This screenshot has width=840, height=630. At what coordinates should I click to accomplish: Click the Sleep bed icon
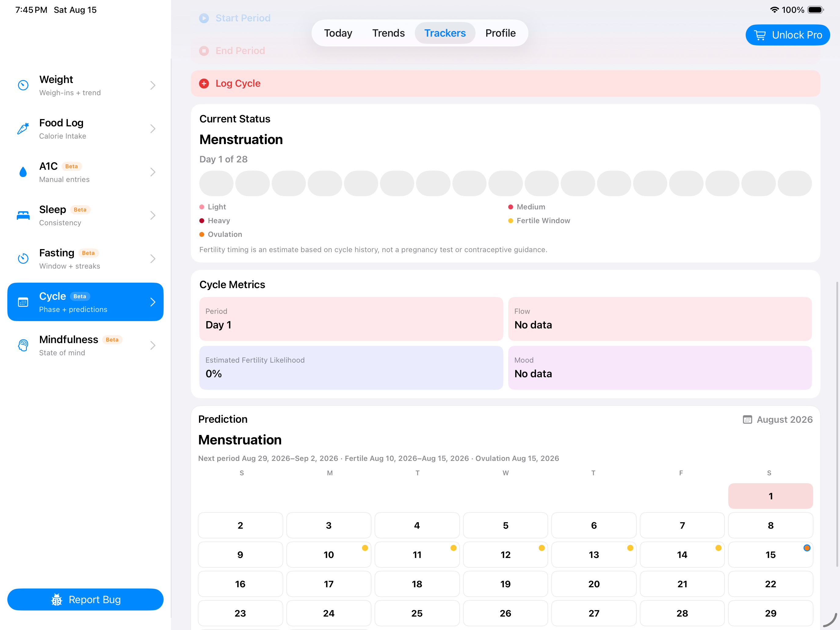point(23,215)
